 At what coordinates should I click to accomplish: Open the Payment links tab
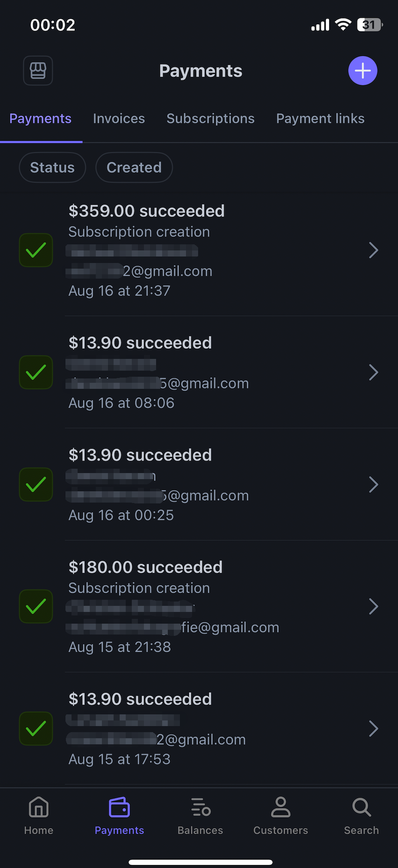(320, 118)
